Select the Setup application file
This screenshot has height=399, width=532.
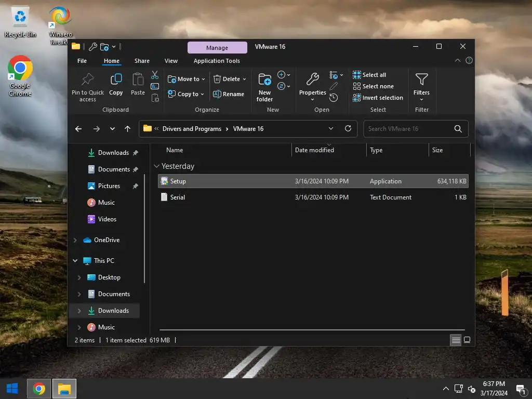tap(313, 181)
